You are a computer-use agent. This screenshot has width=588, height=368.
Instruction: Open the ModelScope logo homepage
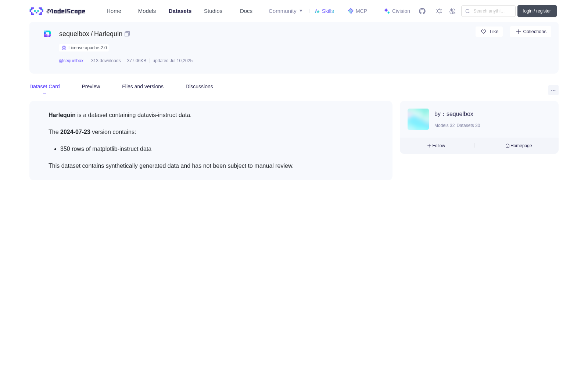click(x=57, y=11)
